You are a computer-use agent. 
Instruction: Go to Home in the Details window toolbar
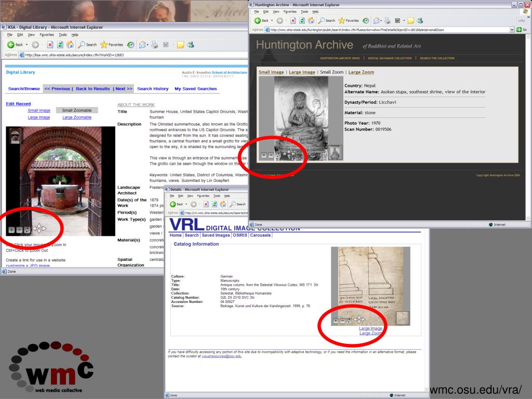coord(222,204)
